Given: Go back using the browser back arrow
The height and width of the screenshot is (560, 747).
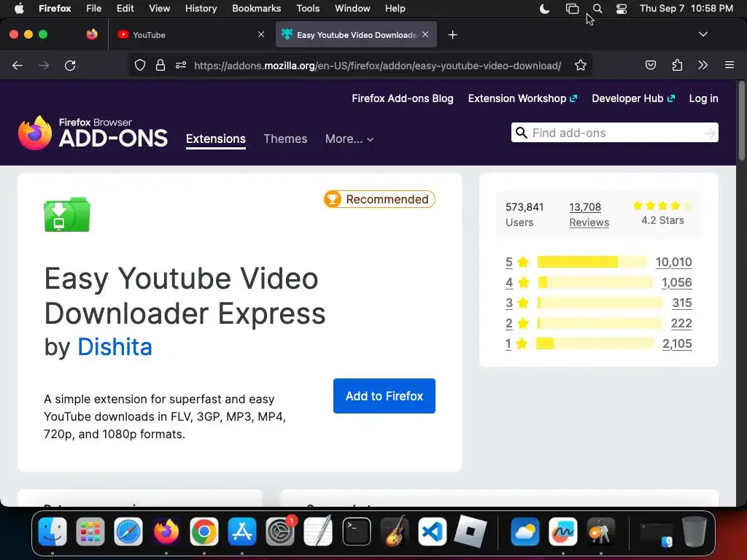Looking at the screenshot, I should tap(18, 65).
